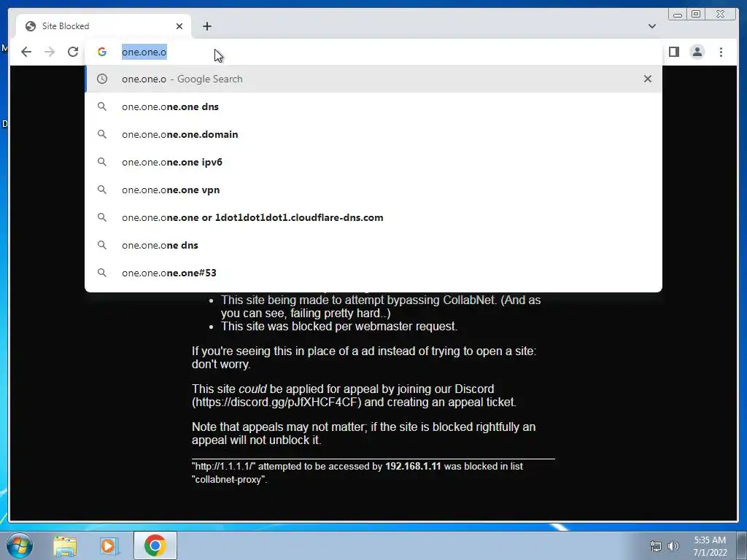Restore down the Chrome window
Screen dimensions: 747x560
point(695,15)
